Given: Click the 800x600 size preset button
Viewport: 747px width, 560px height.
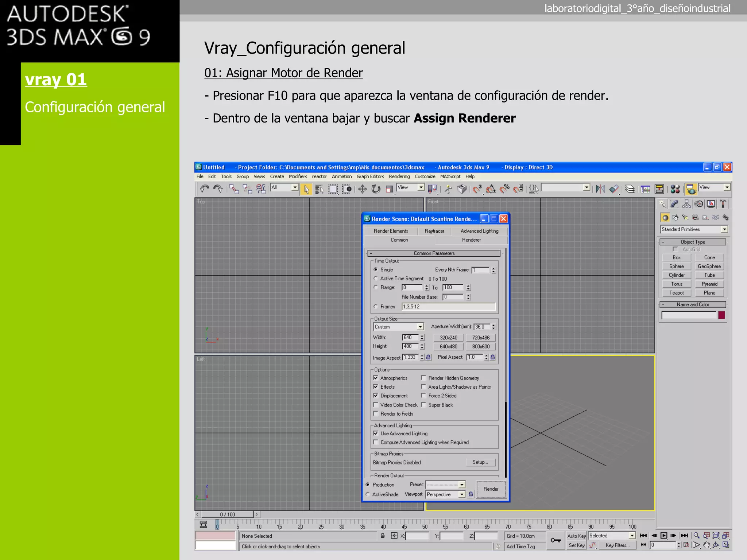Looking at the screenshot, I should click(481, 346).
